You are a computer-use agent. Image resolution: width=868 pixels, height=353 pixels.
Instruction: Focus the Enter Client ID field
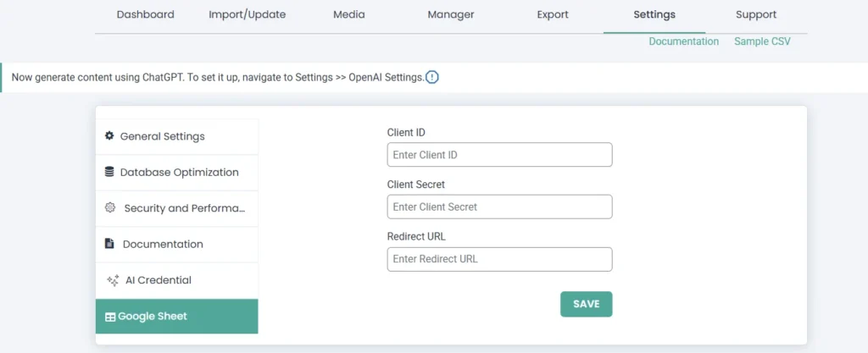point(499,155)
